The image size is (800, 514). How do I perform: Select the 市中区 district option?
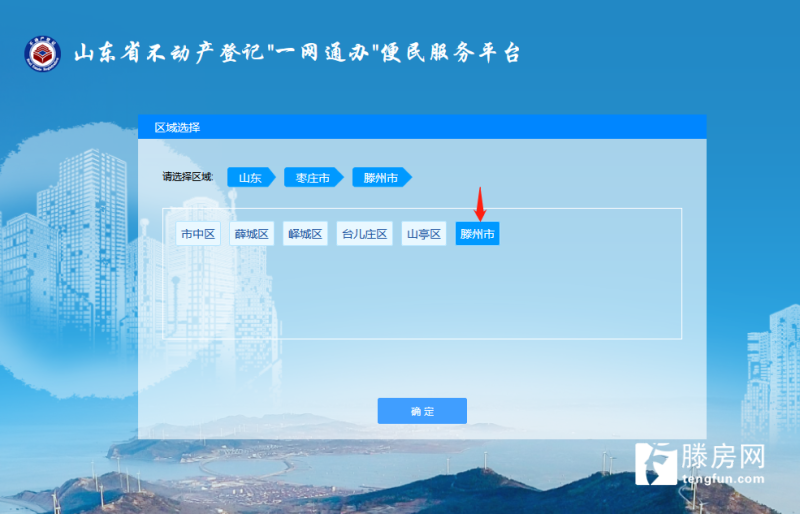198,234
